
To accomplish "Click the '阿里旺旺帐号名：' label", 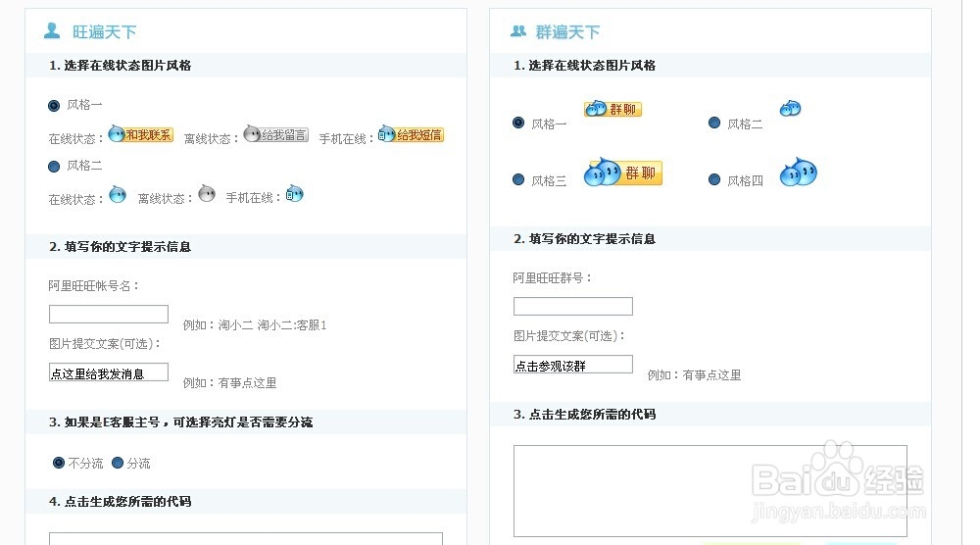I will click(94, 285).
